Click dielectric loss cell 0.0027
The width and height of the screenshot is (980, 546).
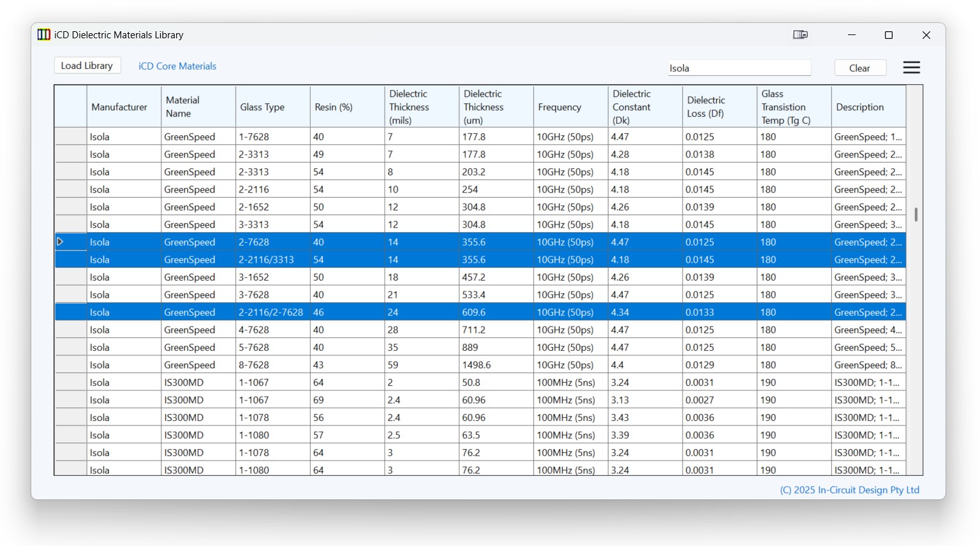(x=720, y=400)
